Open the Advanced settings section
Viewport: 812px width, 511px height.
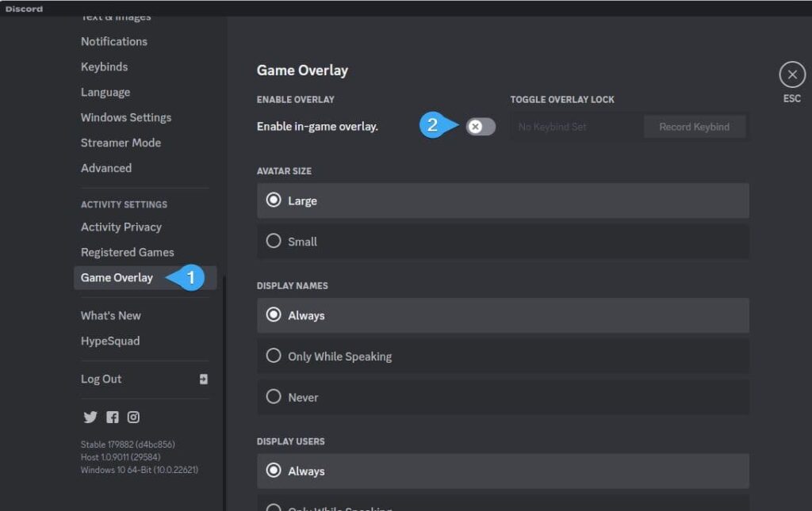105,168
